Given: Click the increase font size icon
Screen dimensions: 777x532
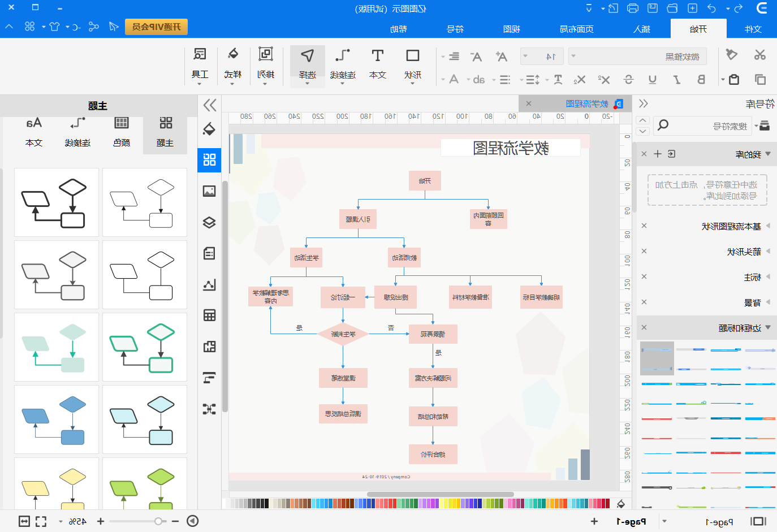Looking at the screenshot, I should coord(501,56).
